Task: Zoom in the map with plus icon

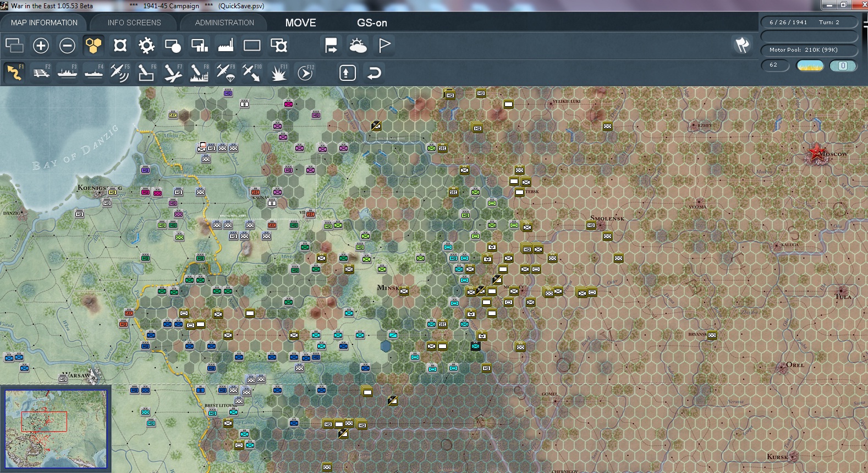Action: 41,45
